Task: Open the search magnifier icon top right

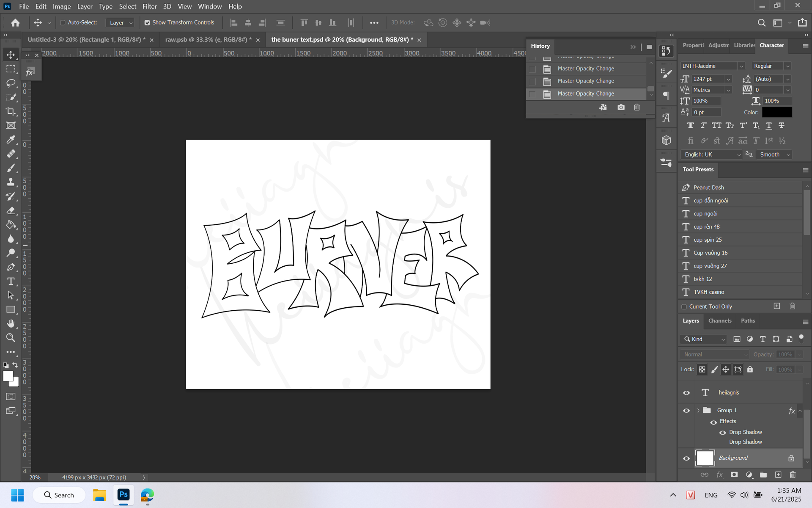Action: (761, 23)
